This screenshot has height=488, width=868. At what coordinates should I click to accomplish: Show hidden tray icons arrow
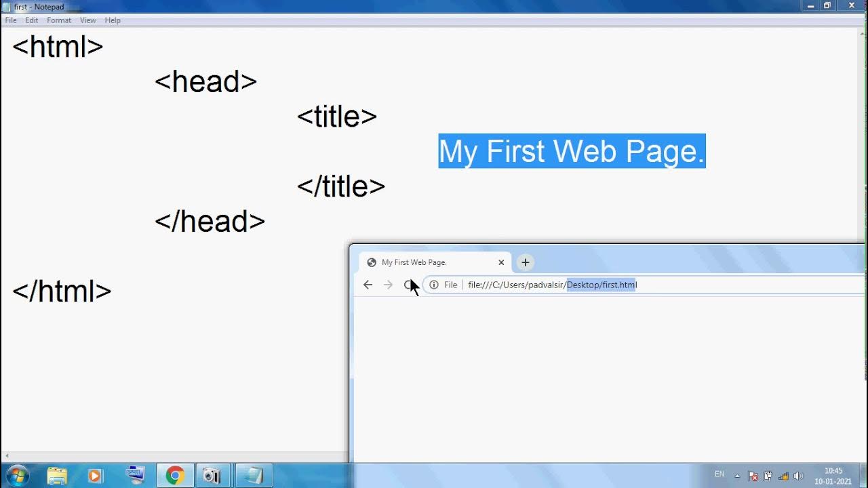point(737,476)
